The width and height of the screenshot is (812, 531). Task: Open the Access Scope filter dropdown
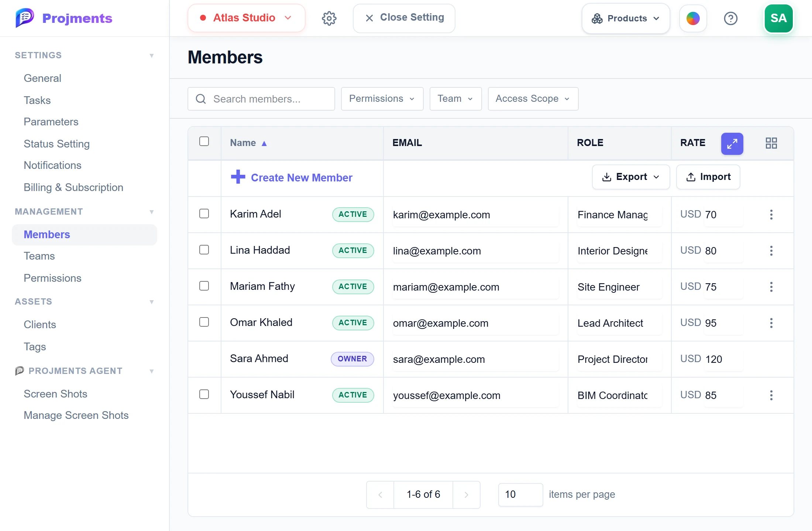tap(533, 99)
